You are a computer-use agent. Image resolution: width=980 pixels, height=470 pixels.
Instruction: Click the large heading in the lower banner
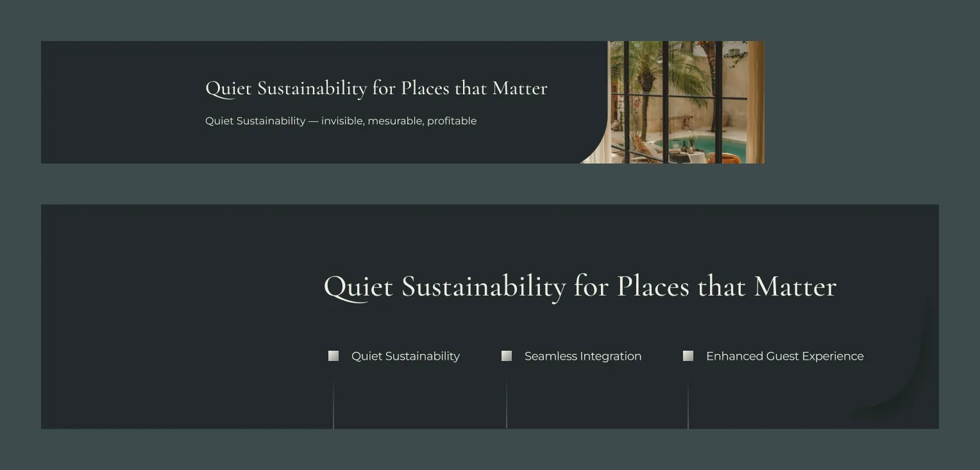[x=580, y=287]
